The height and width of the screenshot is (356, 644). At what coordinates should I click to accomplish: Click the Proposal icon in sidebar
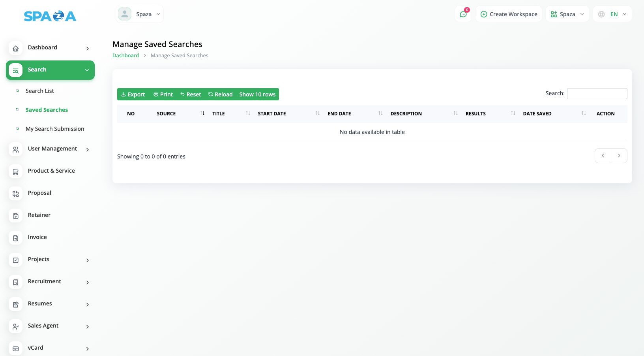[16, 194]
